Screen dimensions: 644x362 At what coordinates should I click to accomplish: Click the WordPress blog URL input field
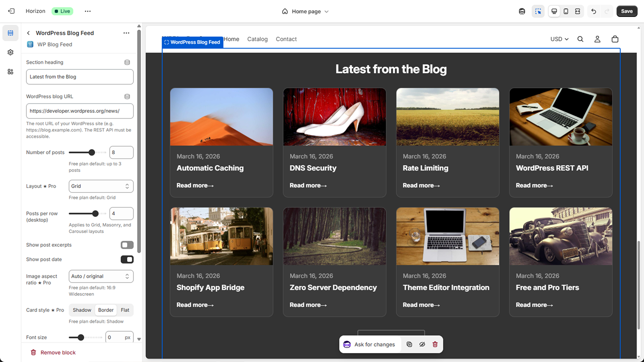click(79, 111)
